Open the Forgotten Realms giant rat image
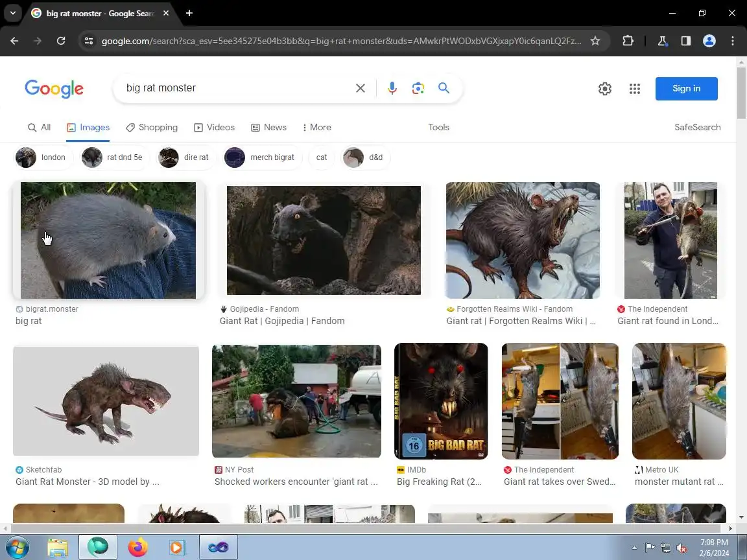The height and width of the screenshot is (560, 747). (x=523, y=240)
